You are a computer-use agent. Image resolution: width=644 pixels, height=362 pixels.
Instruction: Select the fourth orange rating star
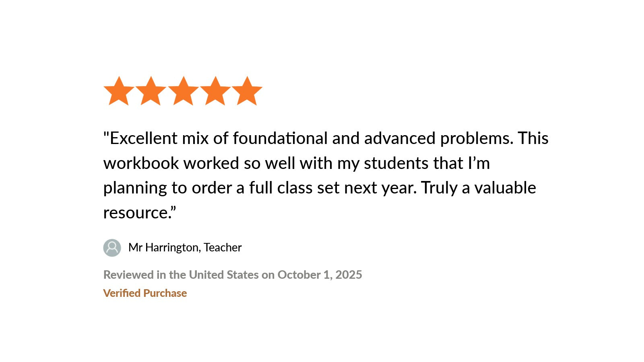click(215, 92)
